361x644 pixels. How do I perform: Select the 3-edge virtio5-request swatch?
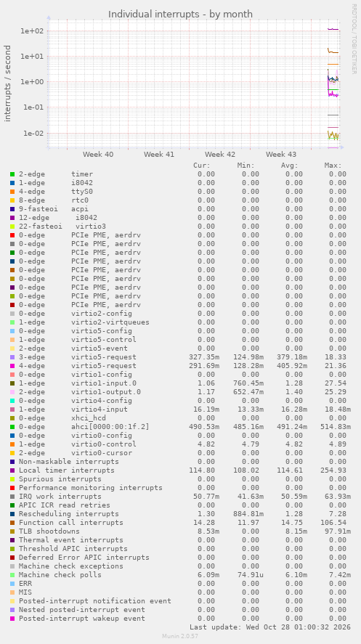pos(12,357)
